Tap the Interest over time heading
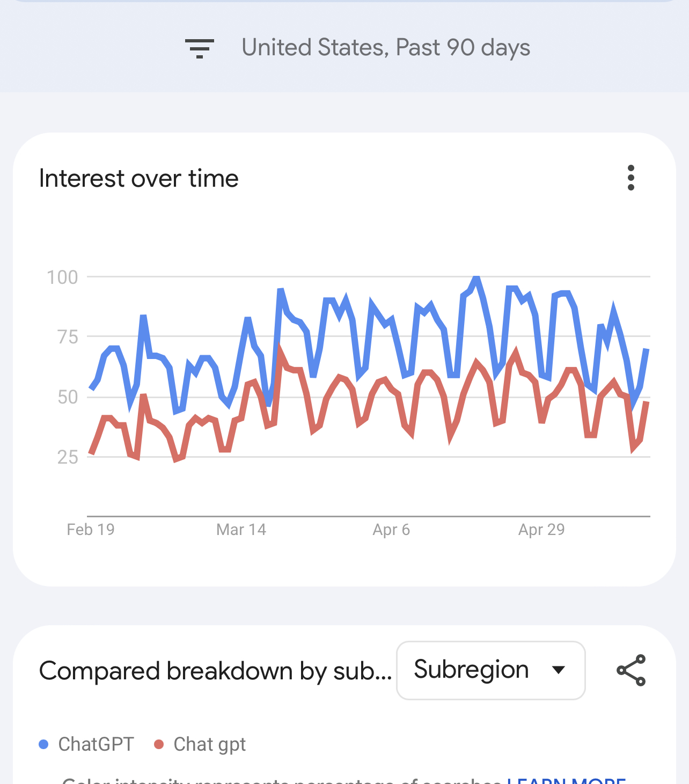689x784 pixels. click(x=139, y=178)
